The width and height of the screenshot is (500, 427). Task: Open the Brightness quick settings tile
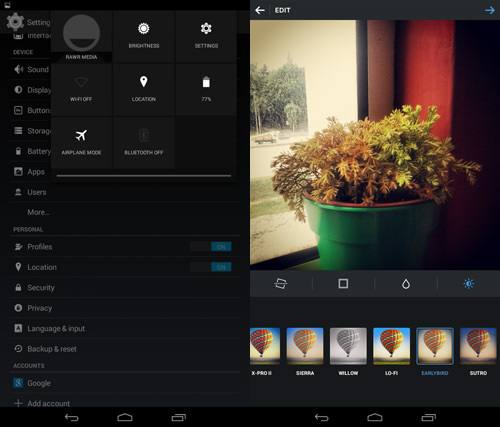[x=144, y=36]
